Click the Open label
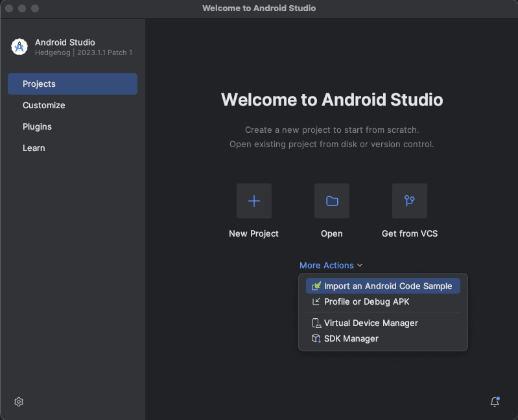 332,234
